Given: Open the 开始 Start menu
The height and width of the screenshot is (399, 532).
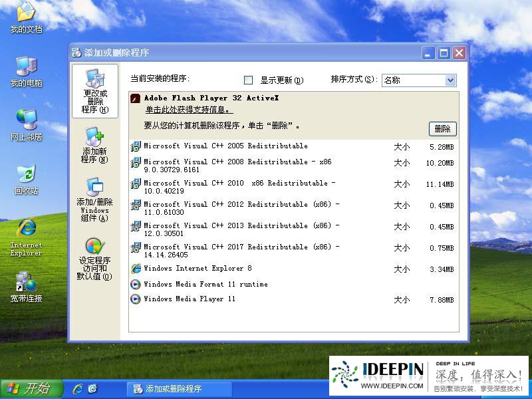Looking at the screenshot, I should coord(31,389).
